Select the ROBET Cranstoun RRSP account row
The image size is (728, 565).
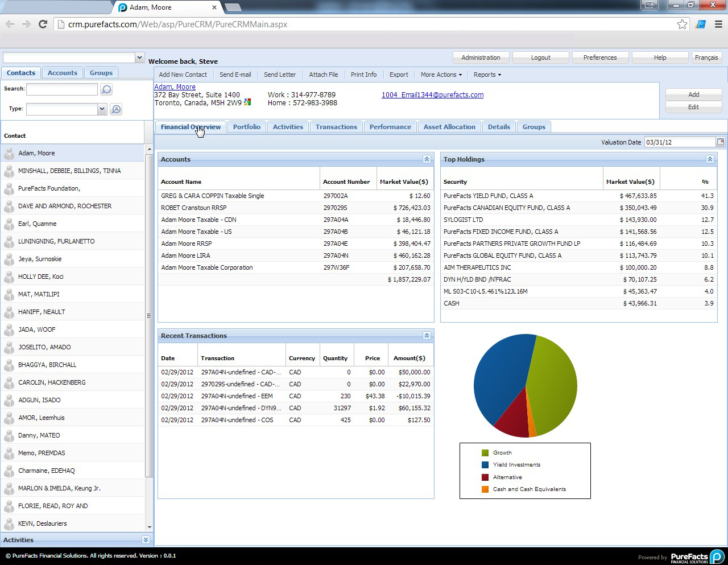[x=296, y=208]
